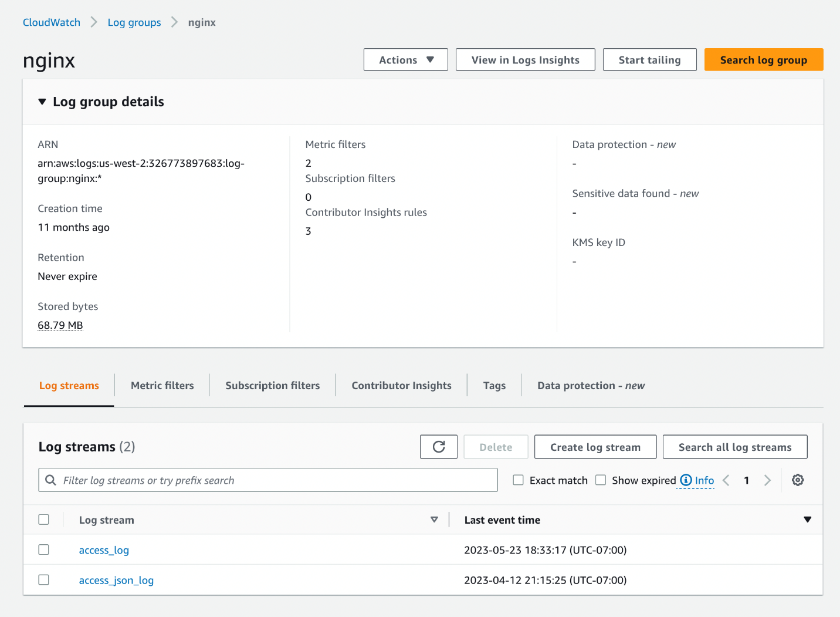
Task: Click the search magnifier in filter field
Action: (50, 480)
